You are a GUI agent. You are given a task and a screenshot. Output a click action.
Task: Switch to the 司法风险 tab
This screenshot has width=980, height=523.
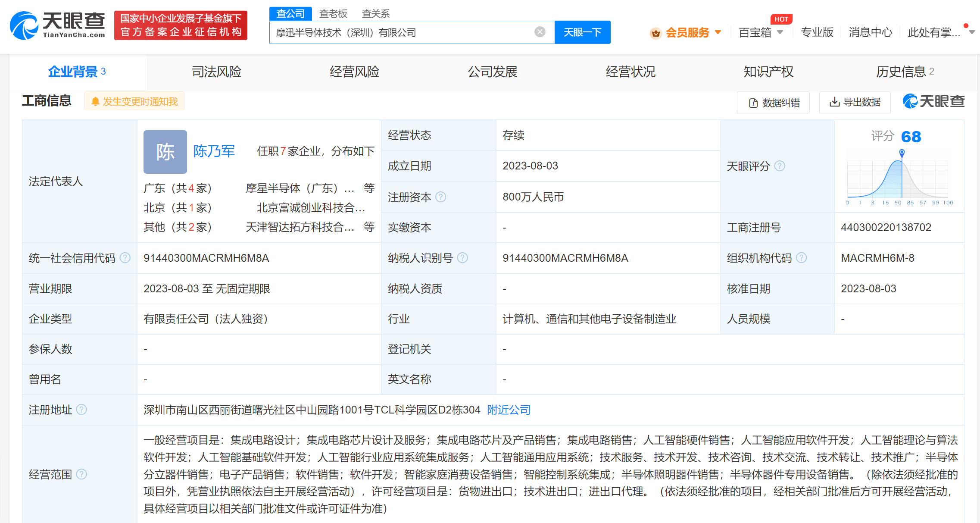(x=216, y=72)
